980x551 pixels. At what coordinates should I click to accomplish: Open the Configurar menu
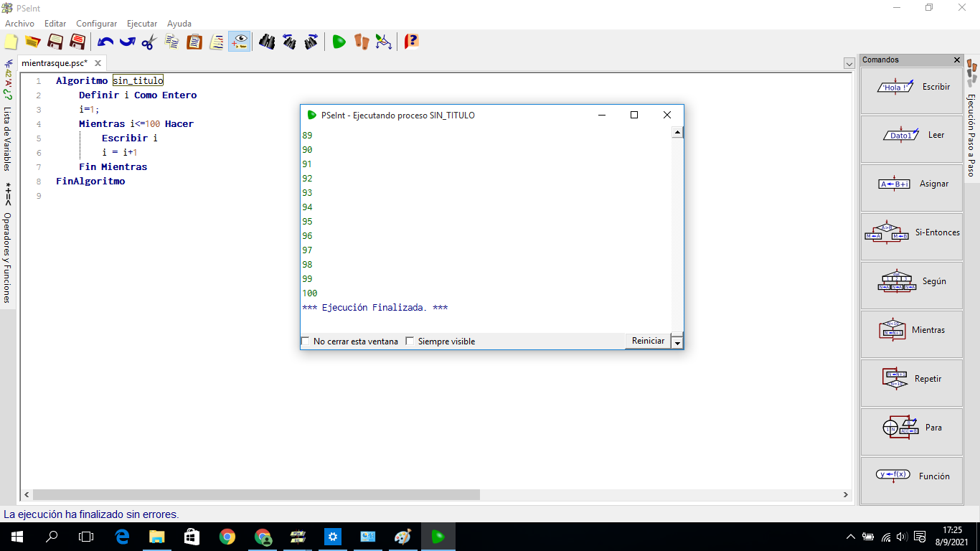(96, 24)
